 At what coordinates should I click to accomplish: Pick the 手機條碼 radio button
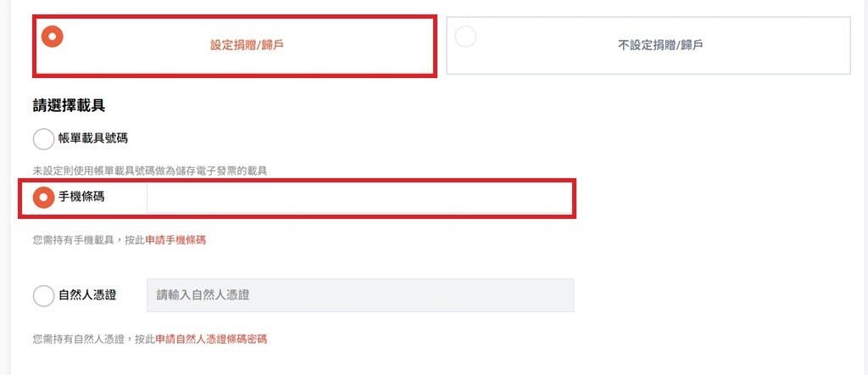(42, 198)
